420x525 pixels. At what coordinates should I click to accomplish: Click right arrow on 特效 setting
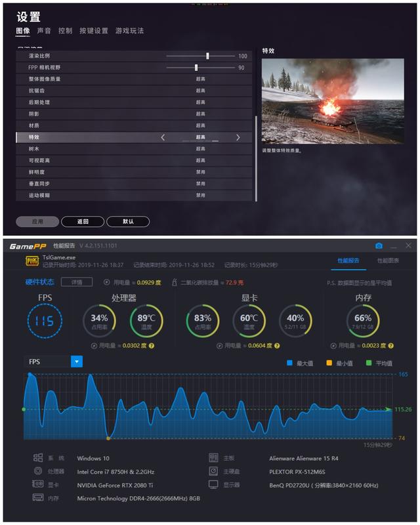click(x=238, y=137)
